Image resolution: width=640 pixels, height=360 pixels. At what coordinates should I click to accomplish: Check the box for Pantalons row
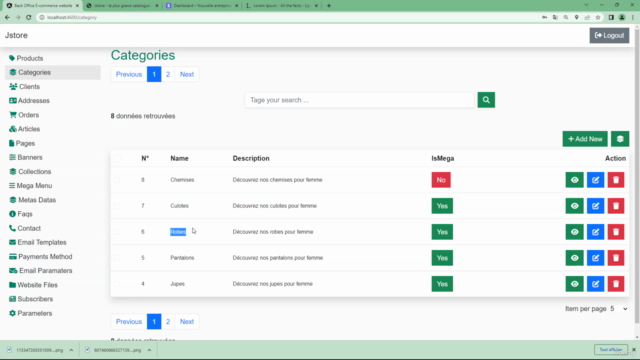click(117, 258)
